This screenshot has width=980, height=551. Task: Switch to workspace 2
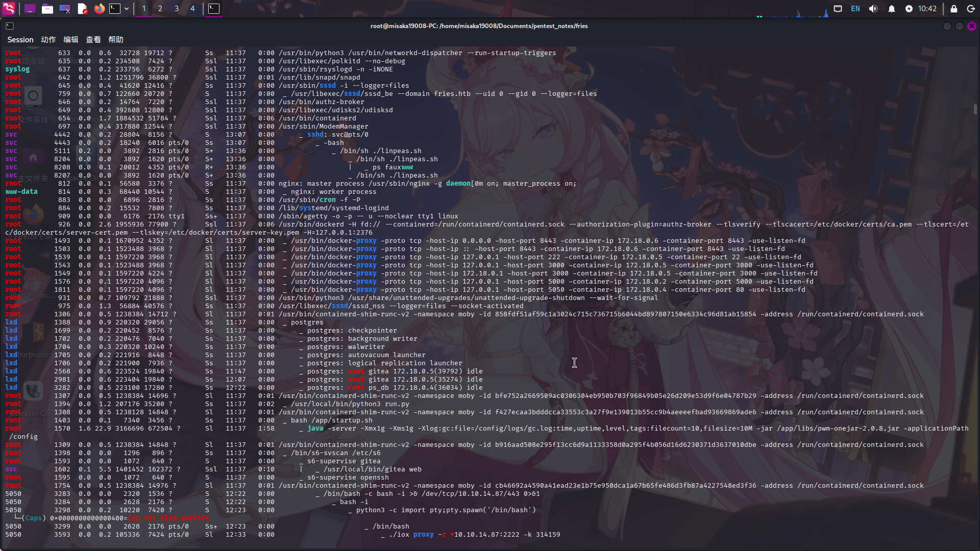pos(160,8)
